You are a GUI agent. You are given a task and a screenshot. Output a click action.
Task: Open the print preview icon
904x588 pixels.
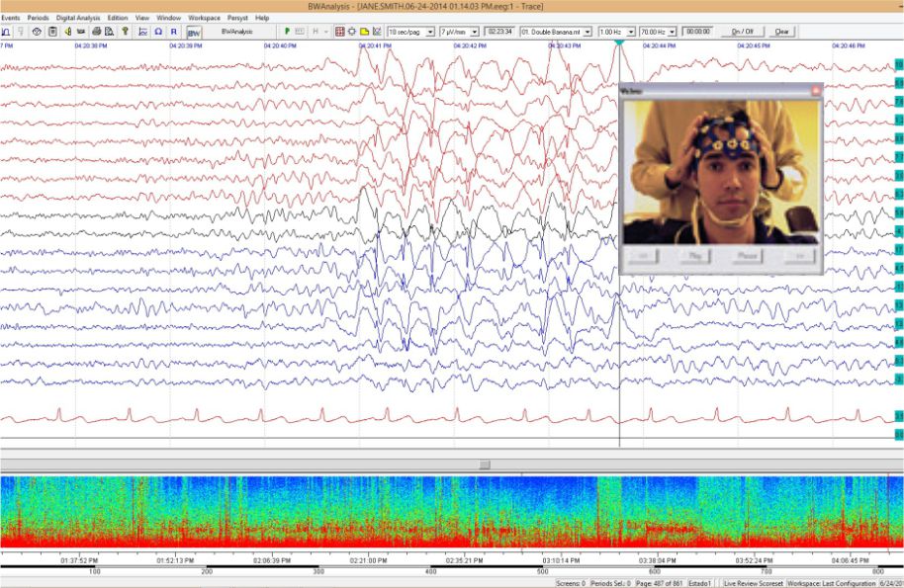pyautogui.click(x=109, y=32)
